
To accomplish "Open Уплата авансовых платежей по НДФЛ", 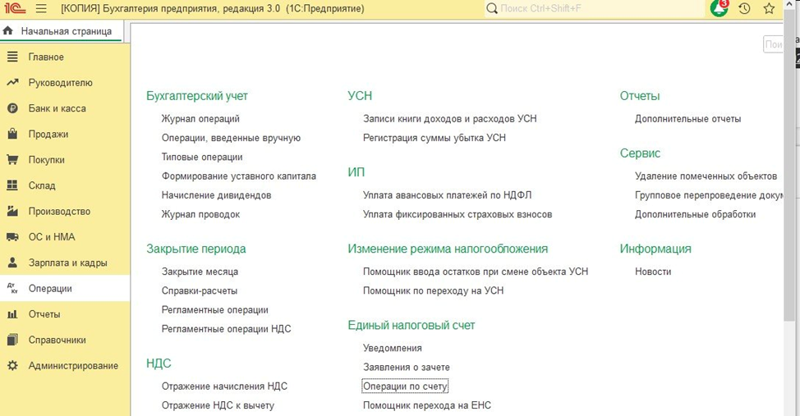I will 447,195.
